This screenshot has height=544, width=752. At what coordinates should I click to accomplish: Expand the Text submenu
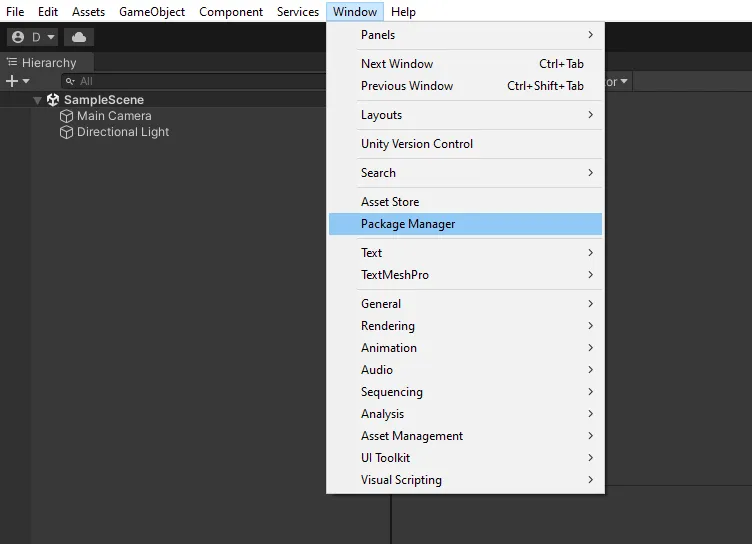pyautogui.click(x=465, y=253)
